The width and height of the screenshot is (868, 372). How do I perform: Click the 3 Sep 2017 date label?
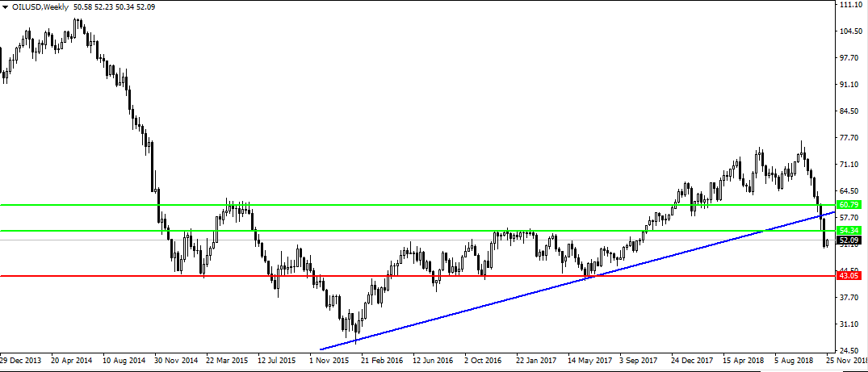tap(639, 362)
